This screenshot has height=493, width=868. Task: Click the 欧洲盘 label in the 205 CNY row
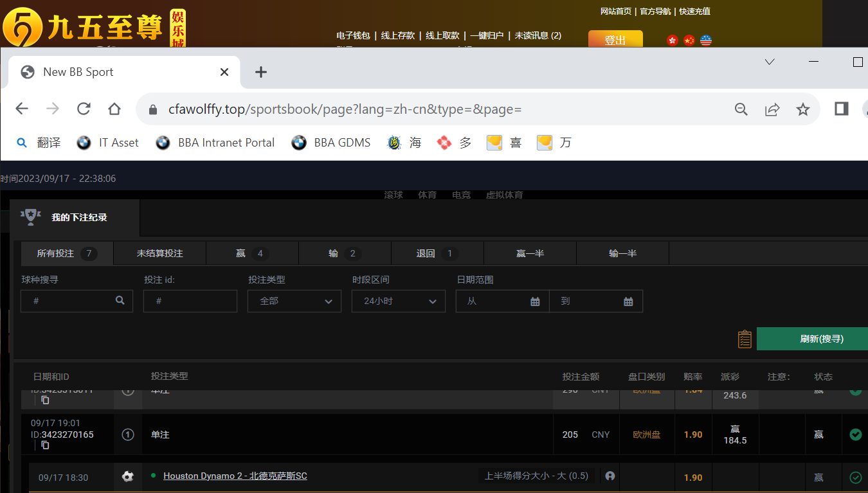tap(647, 435)
